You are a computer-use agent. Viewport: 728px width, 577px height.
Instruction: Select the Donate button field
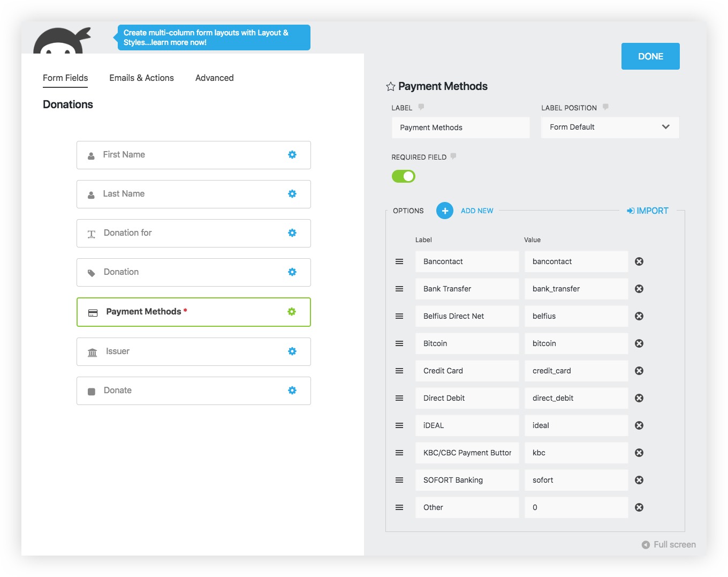click(x=194, y=391)
